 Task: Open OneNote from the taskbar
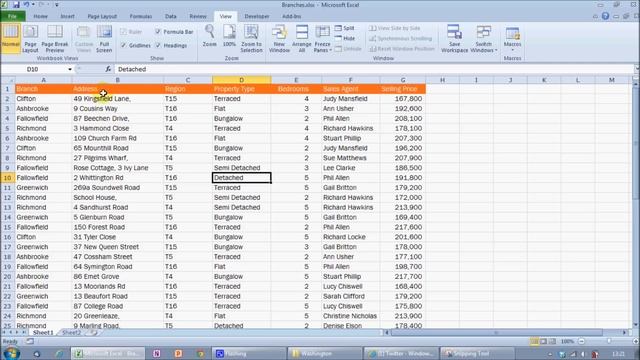(x=157, y=353)
